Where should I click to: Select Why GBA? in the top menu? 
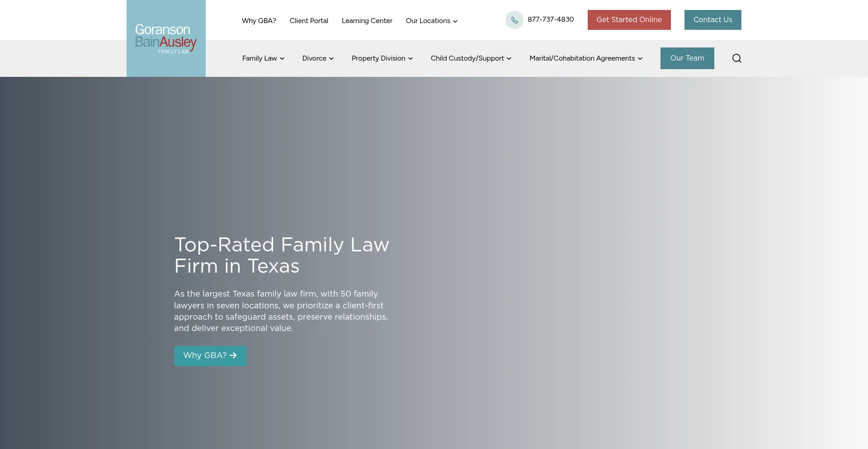click(x=259, y=20)
